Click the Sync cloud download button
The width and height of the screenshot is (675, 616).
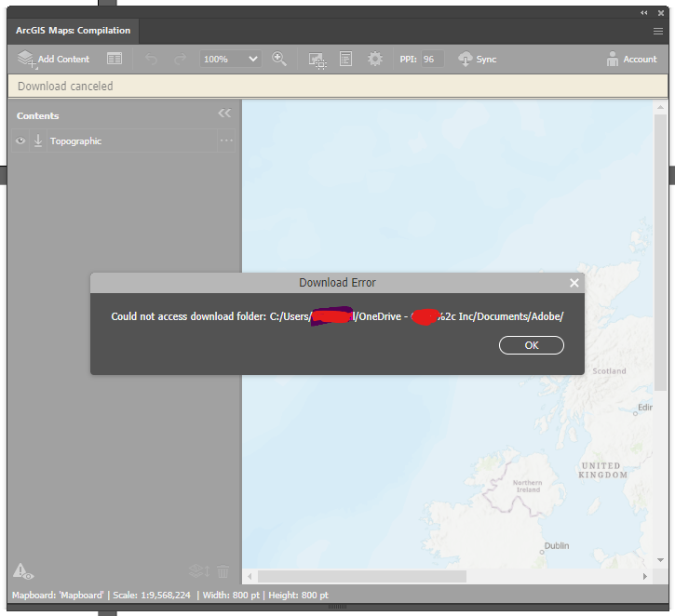477,59
